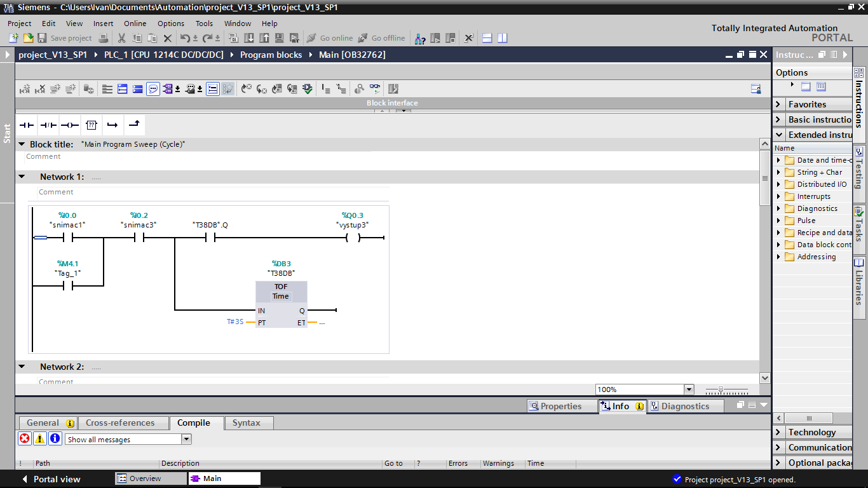The width and height of the screenshot is (868, 488).
Task: Open the Options menu
Action: 171,24
